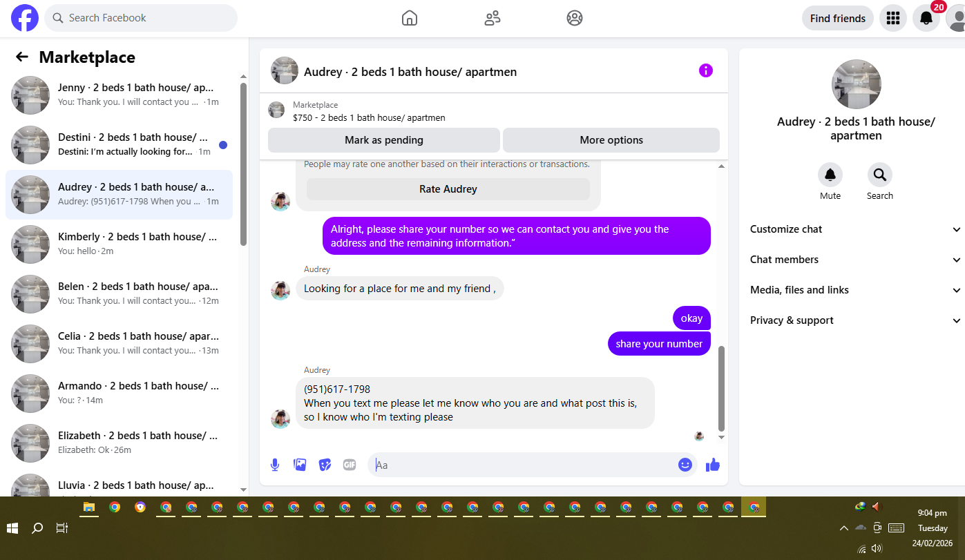This screenshot has height=560, width=965.
Task: Click 'Looking for a place' message
Action: point(400,289)
